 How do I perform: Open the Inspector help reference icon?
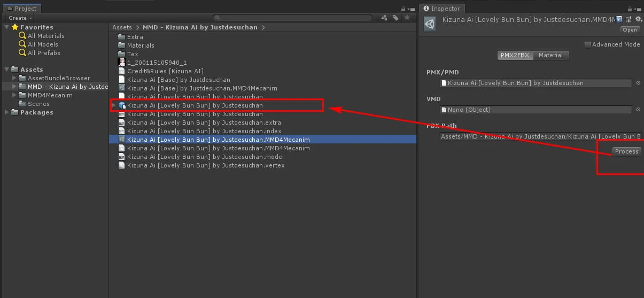pos(619,19)
